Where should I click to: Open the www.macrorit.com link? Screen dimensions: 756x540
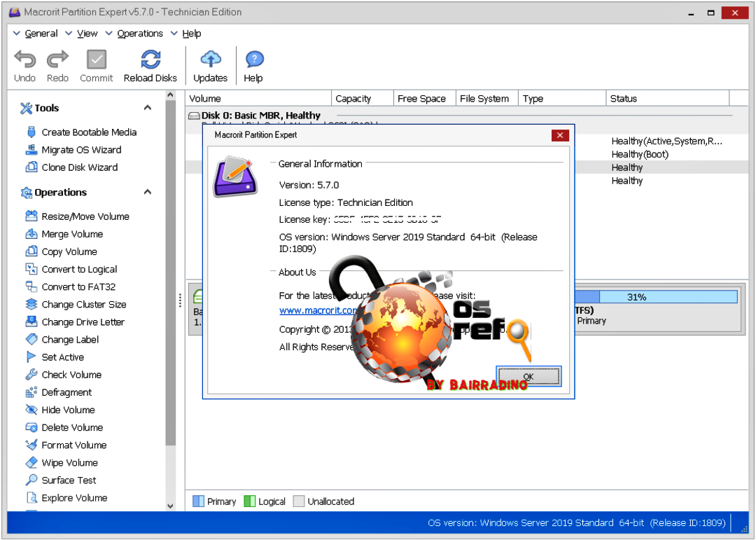[318, 310]
